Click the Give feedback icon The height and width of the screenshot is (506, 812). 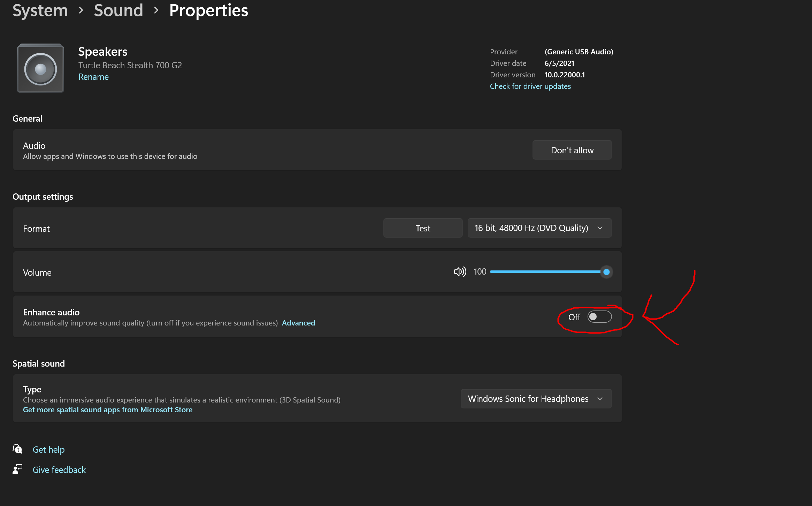(17, 469)
